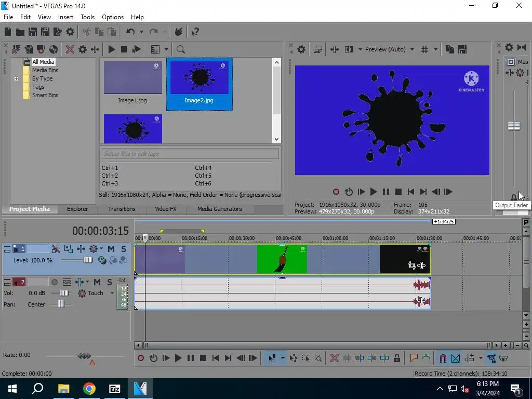Solo video track 1

[124, 249]
